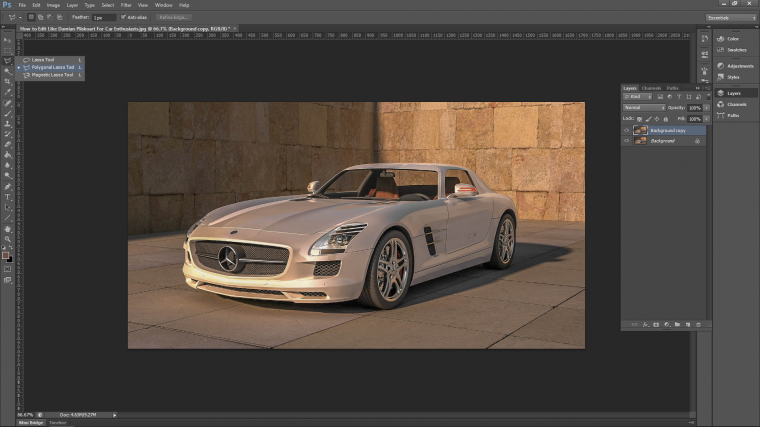Click the Refine Edge button

coord(174,17)
